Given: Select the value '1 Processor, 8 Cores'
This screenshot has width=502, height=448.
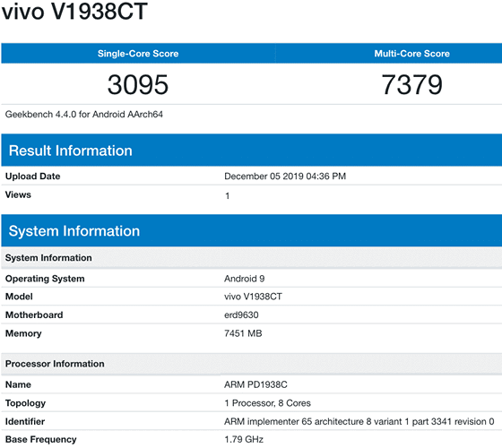Looking at the screenshot, I should [x=267, y=403].
